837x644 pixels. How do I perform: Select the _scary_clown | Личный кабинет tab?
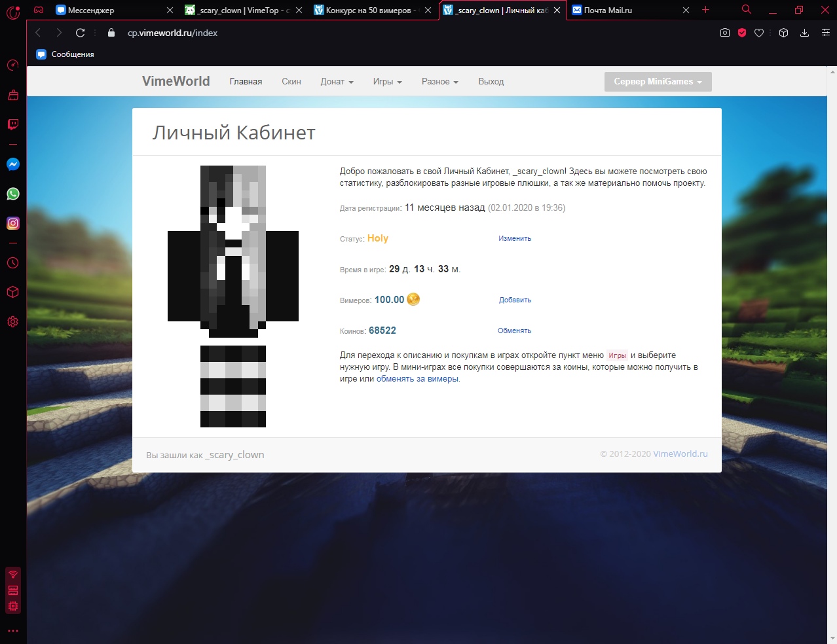tap(502, 10)
